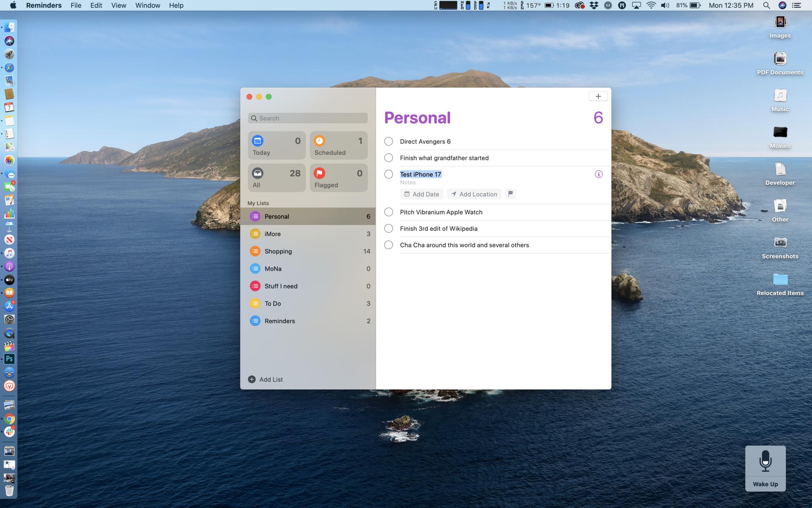Click the Test iPhone 17 title text

click(x=421, y=174)
